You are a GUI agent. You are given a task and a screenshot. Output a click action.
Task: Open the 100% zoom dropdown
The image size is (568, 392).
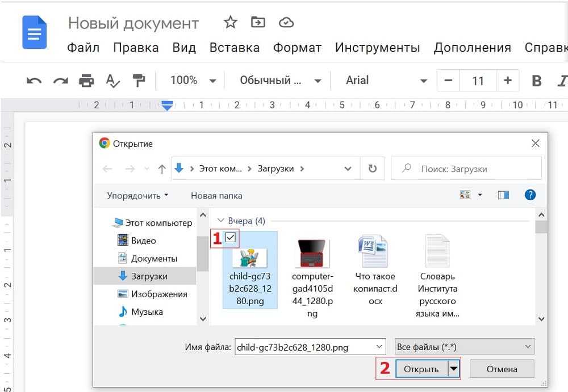pyautogui.click(x=193, y=81)
